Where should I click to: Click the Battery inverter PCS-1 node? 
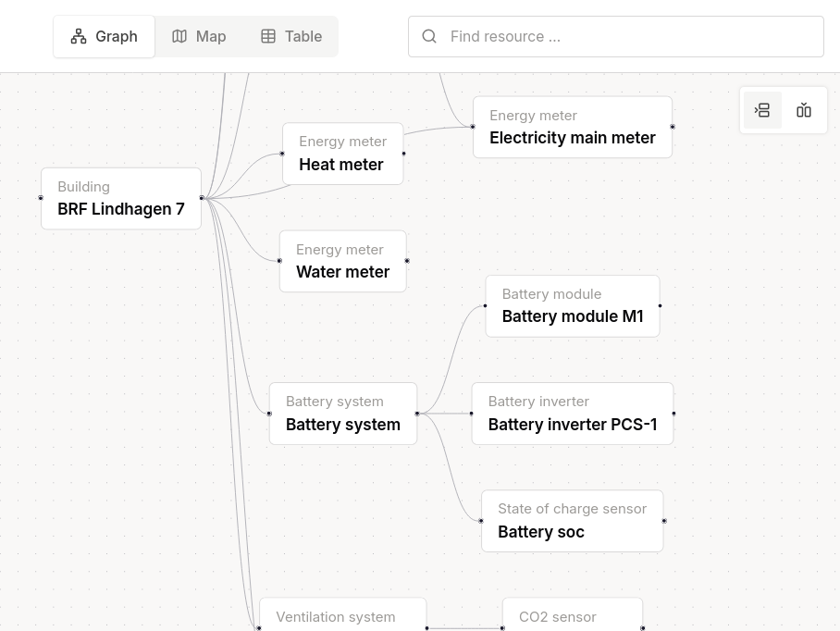click(572, 414)
